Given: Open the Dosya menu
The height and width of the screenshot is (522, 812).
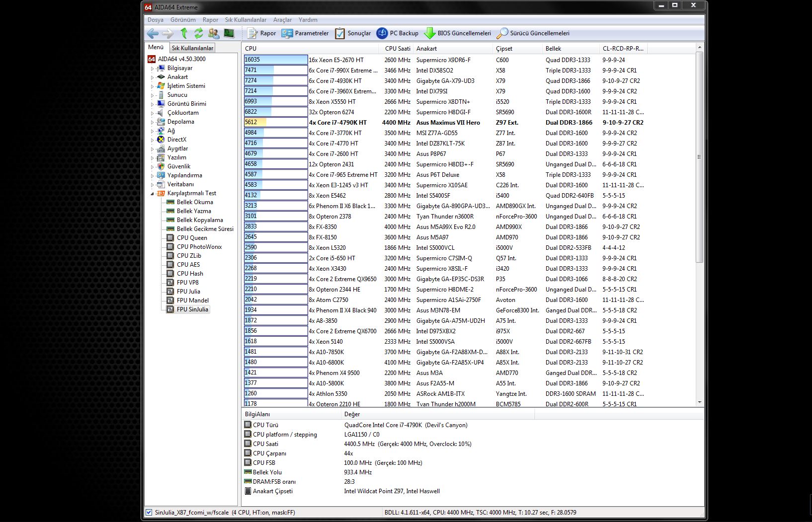Looking at the screenshot, I should coord(156,20).
